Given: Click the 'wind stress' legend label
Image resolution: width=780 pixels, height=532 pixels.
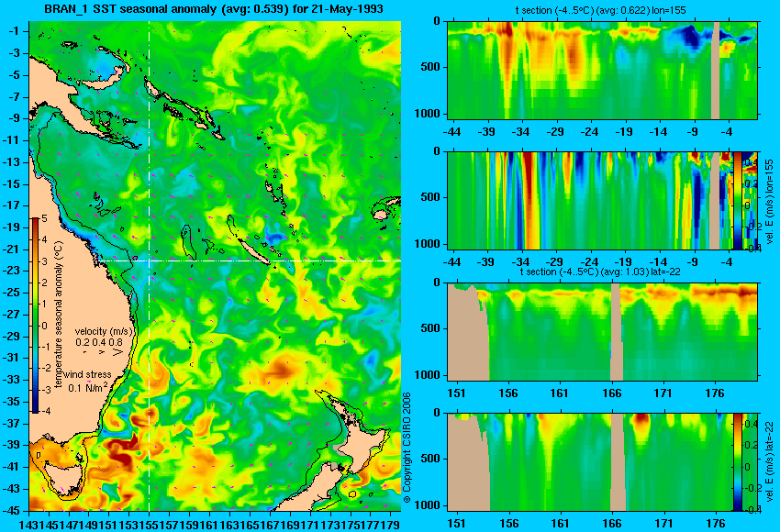Looking at the screenshot, I should pyautogui.click(x=87, y=374).
